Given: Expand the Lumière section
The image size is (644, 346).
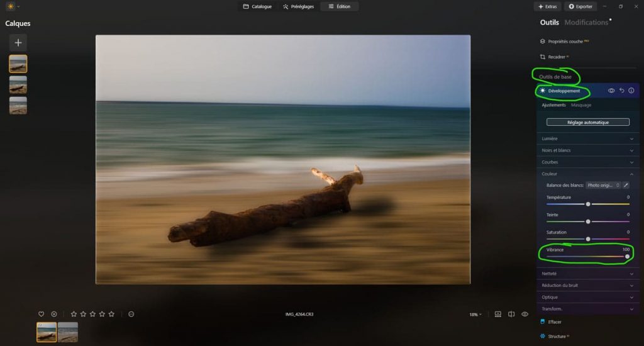Looking at the screenshot, I should [x=587, y=138].
